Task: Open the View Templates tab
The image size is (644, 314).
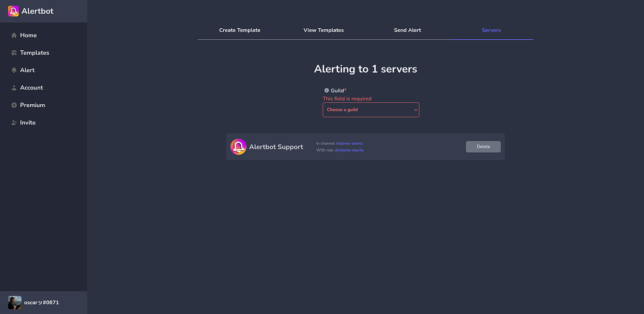Action: (323, 30)
